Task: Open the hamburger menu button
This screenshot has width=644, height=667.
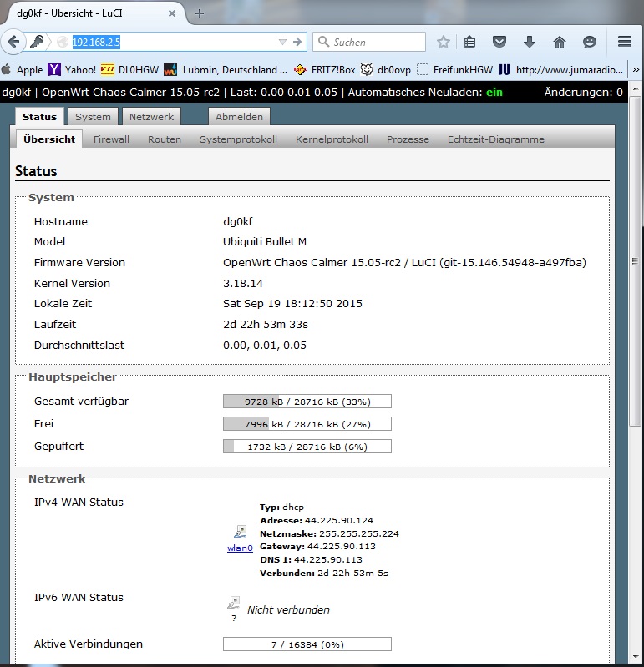Action: [625, 41]
